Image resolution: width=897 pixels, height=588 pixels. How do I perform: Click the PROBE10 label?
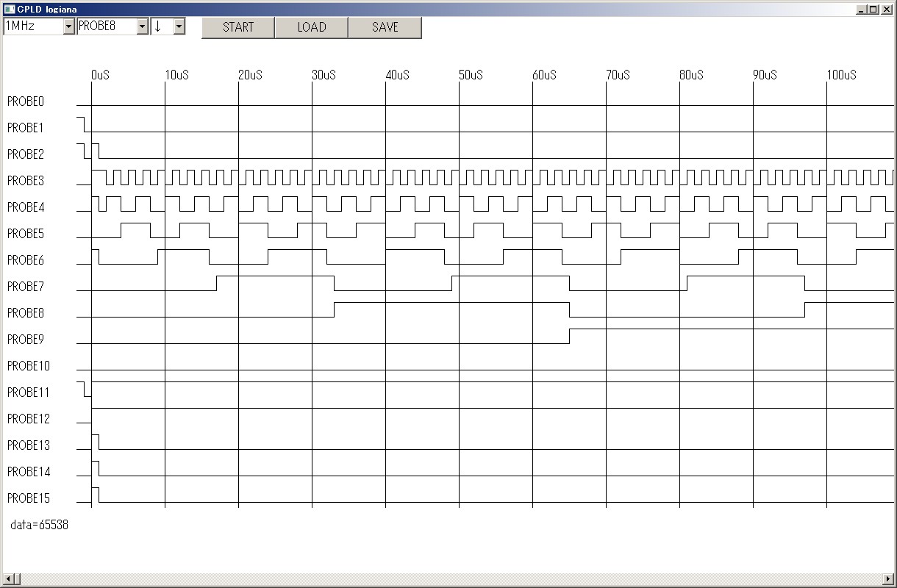tap(29, 366)
